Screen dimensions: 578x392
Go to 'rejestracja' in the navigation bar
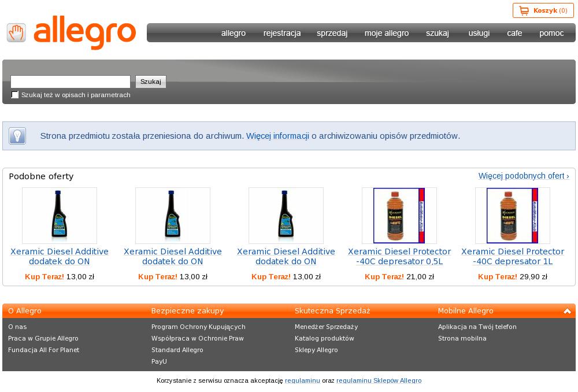pos(282,33)
